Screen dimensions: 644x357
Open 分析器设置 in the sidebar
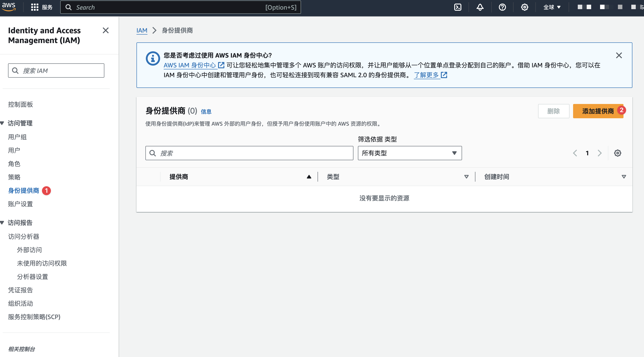(x=33, y=277)
